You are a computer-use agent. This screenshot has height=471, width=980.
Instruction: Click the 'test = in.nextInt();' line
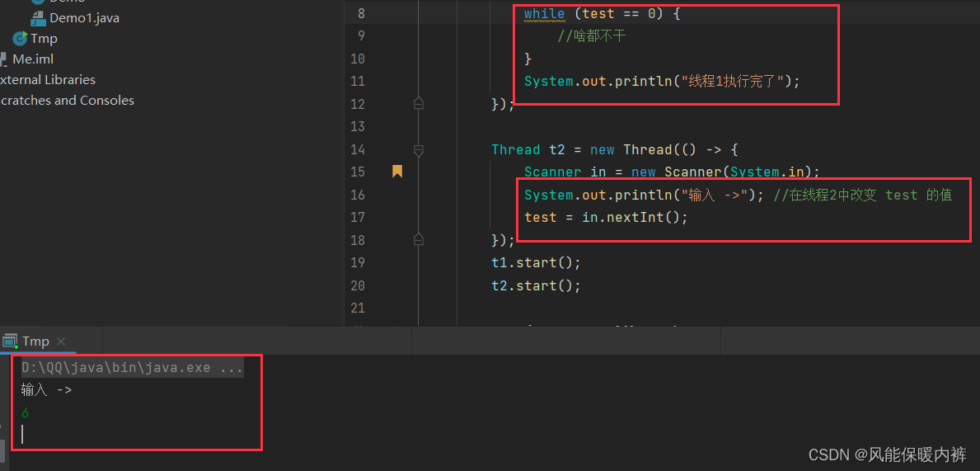606,218
